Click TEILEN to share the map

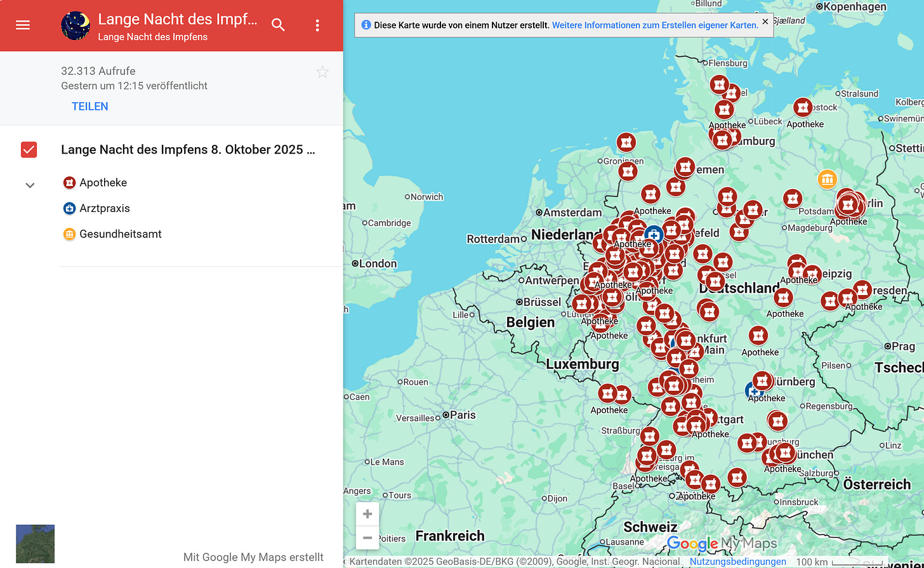click(x=90, y=107)
